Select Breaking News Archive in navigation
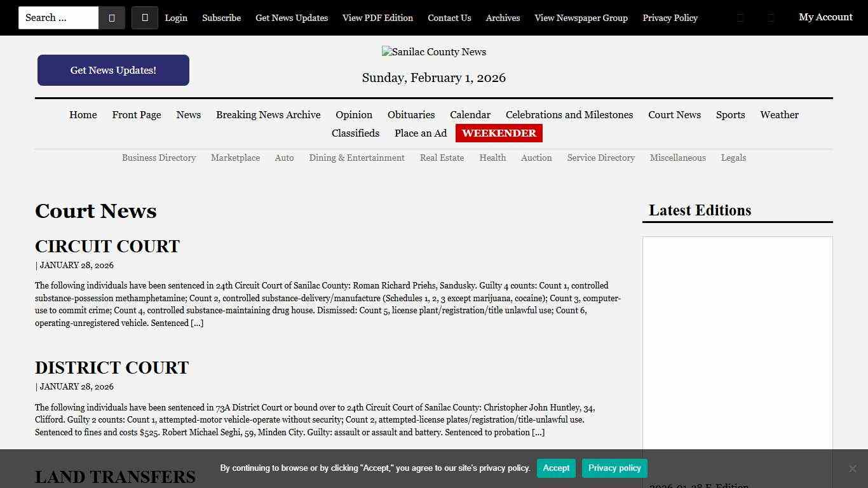 (x=268, y=115)
